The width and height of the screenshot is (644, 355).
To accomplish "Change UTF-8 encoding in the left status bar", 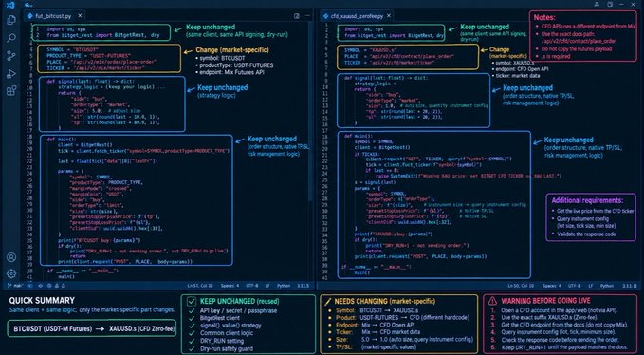I will click(252, 286).
